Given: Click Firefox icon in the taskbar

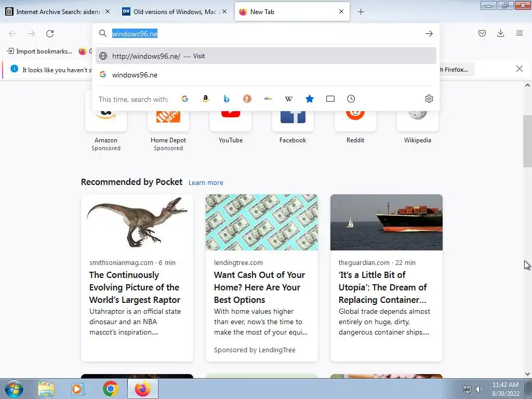Looking at the screenshot, I should coord(142,389).
